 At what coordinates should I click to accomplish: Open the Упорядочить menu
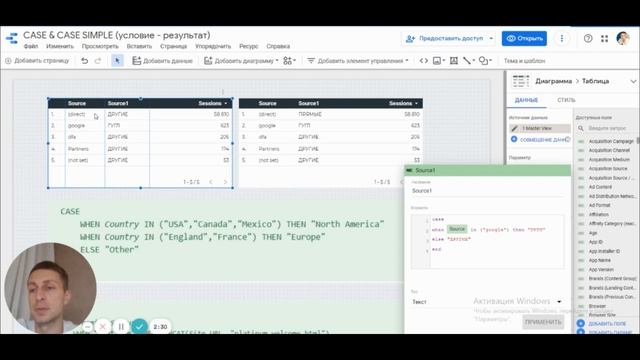pos(213,46)
